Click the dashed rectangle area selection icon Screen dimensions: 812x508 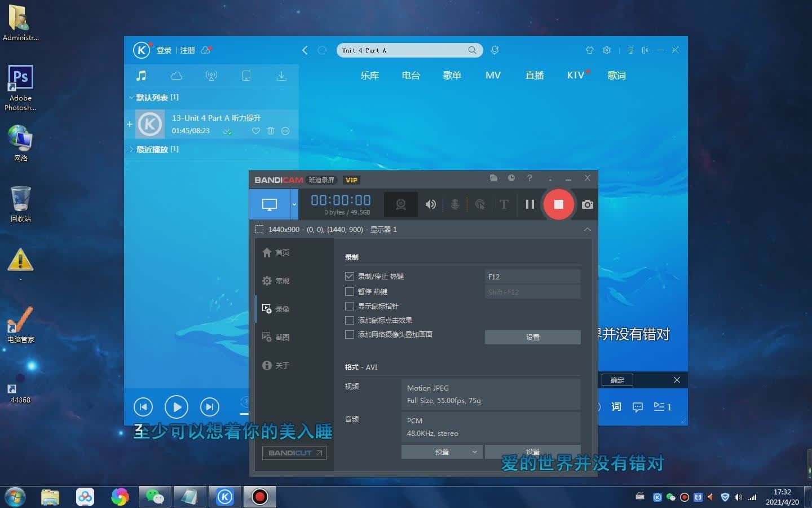(259, 229)
